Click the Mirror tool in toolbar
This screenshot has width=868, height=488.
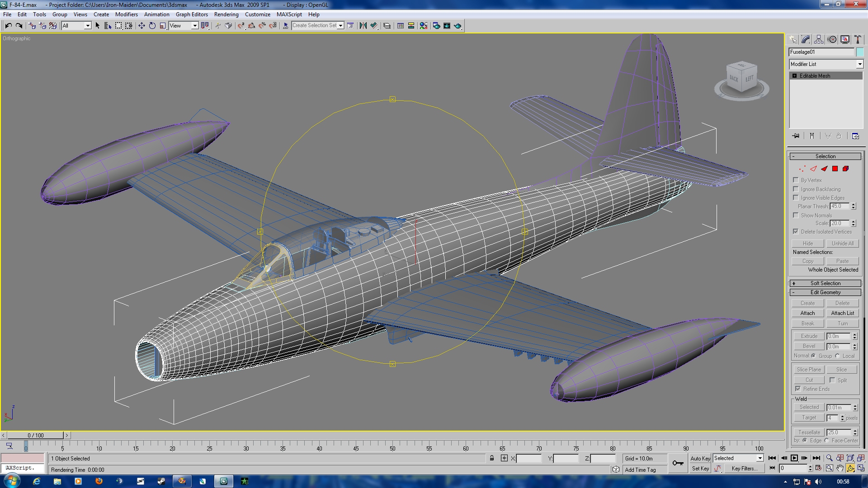[363, 26]
